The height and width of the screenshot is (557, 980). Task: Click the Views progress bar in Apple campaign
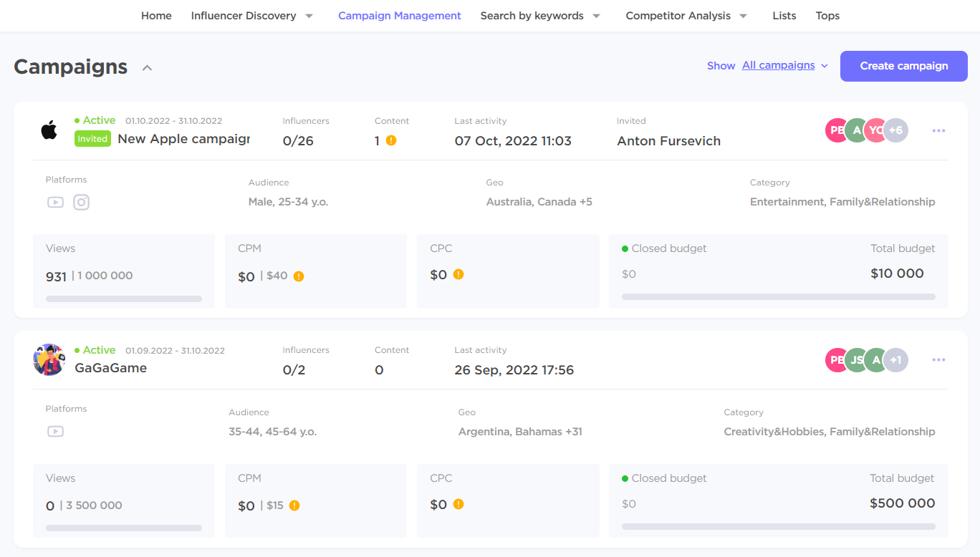124,299
